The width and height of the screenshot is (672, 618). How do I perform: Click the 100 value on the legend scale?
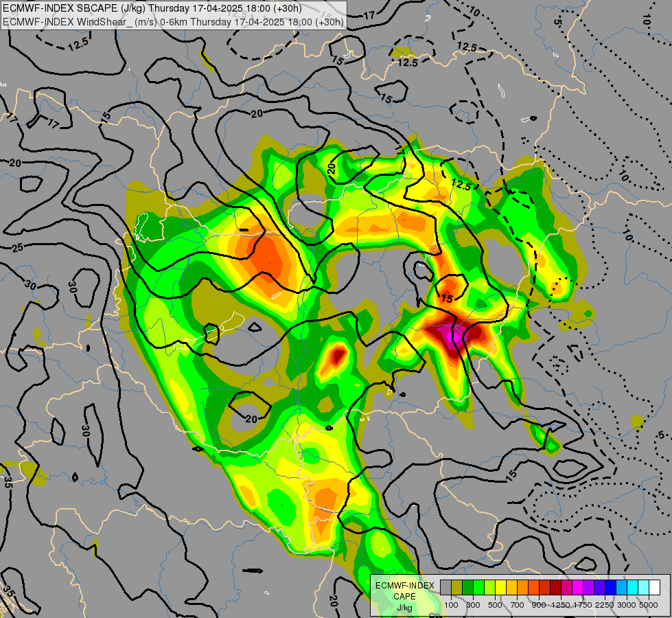451,605
